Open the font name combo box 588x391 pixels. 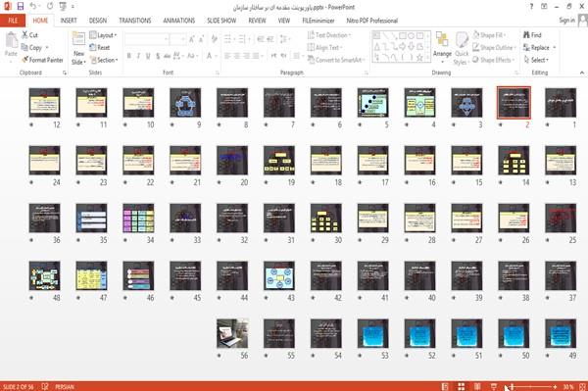(147, 39)
